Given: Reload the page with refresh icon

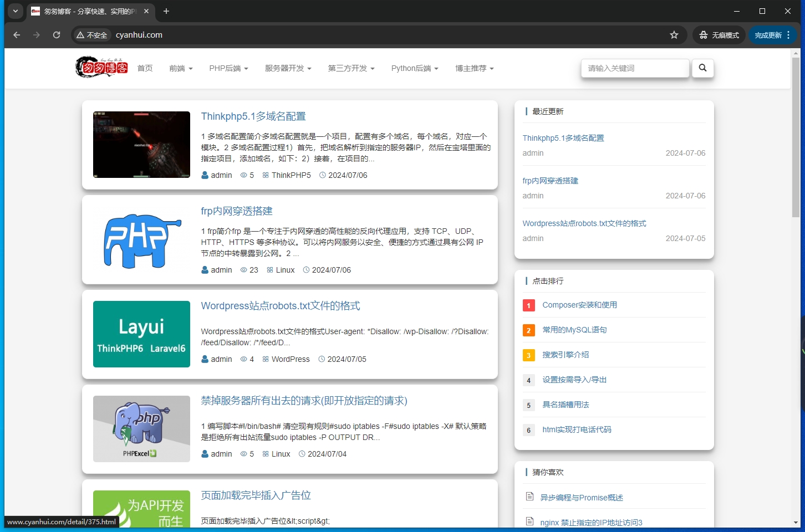Looking at the screenshot, I should point(57,35).
